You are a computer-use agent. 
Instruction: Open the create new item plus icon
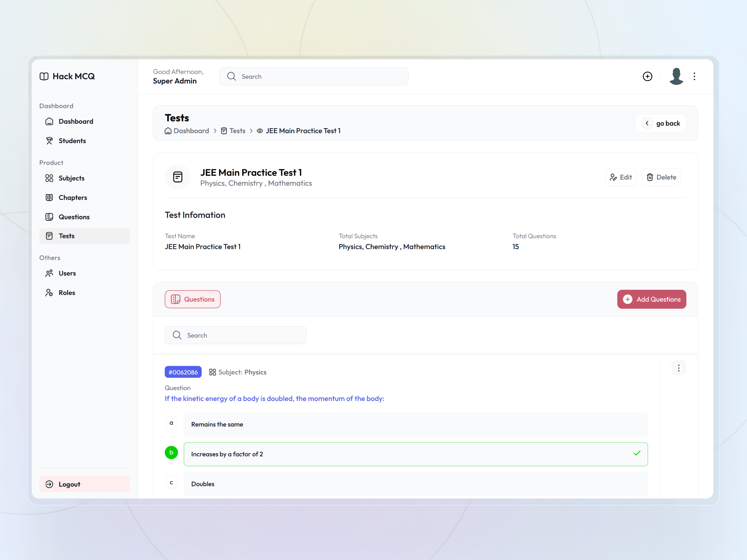click(x=648, y=76)
